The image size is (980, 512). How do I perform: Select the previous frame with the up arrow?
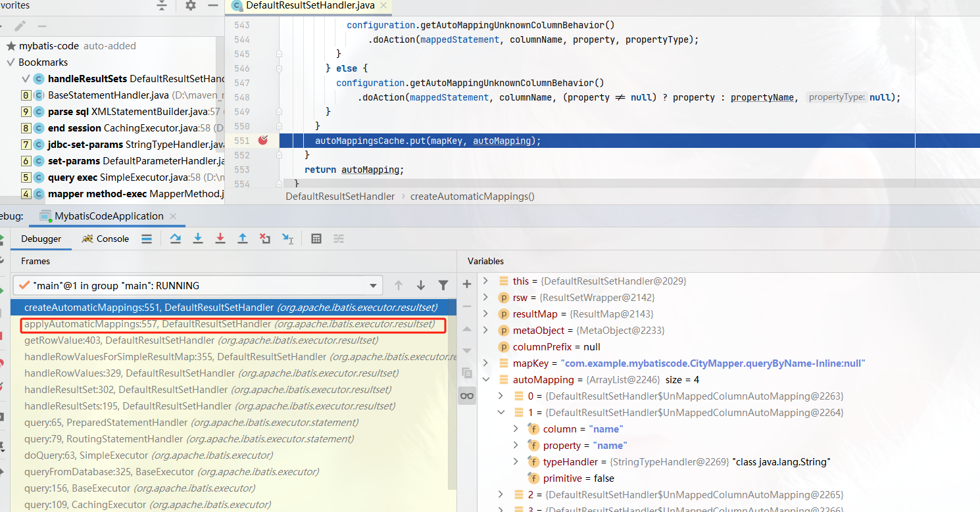point(399,285)
